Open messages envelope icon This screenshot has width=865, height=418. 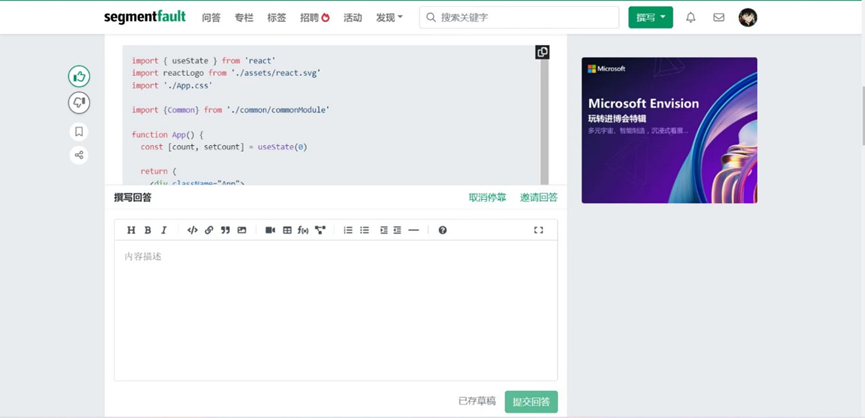(x=719, y=17)
